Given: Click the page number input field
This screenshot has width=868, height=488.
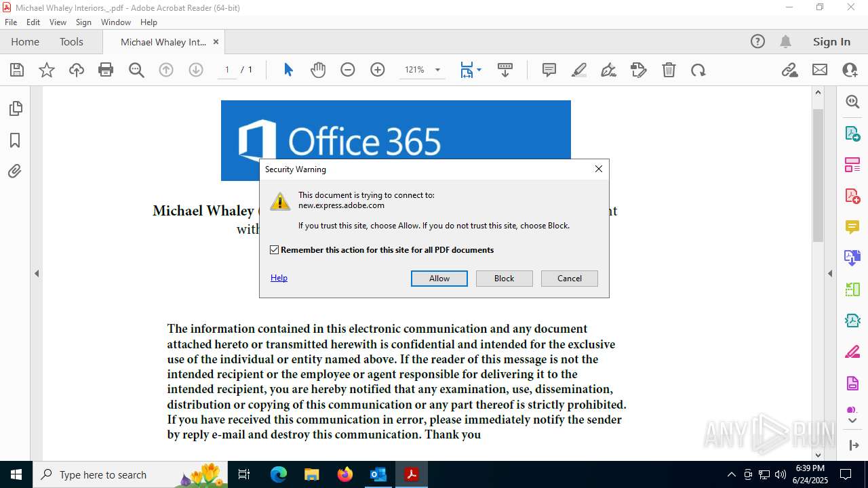Looking at the screenshot, I should point(227,70).
